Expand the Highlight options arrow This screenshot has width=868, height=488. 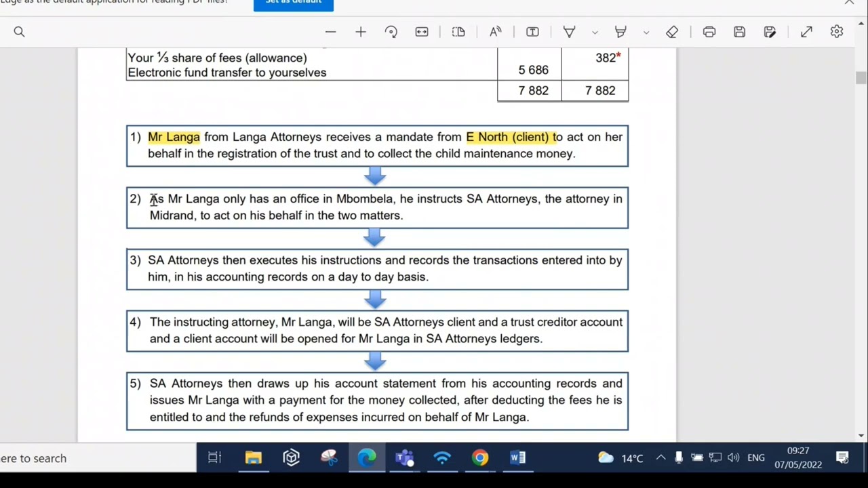click(646, 32)
